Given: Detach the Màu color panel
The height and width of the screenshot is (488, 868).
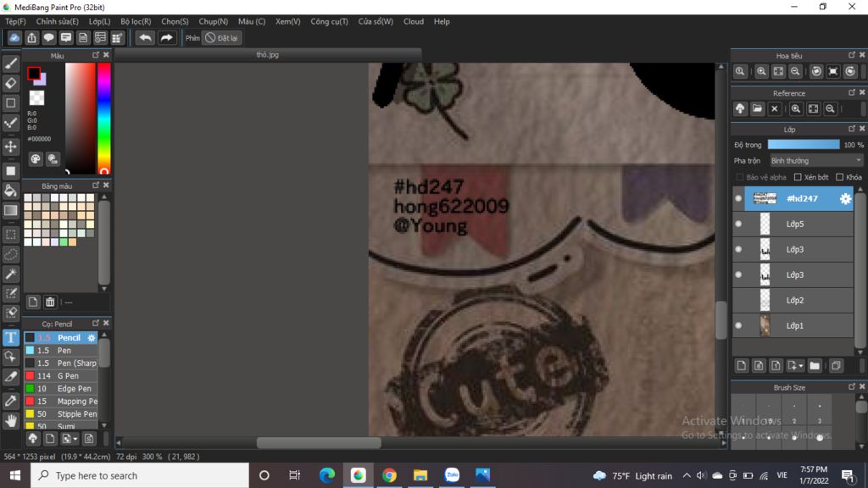Looking at the screenshot, I should click(x=96, y=55).
